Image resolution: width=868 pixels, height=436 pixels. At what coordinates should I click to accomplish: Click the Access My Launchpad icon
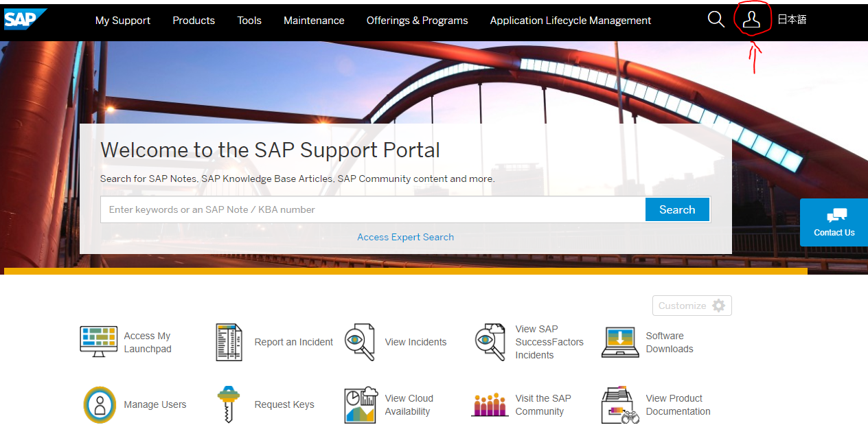(x=98, y=342)
